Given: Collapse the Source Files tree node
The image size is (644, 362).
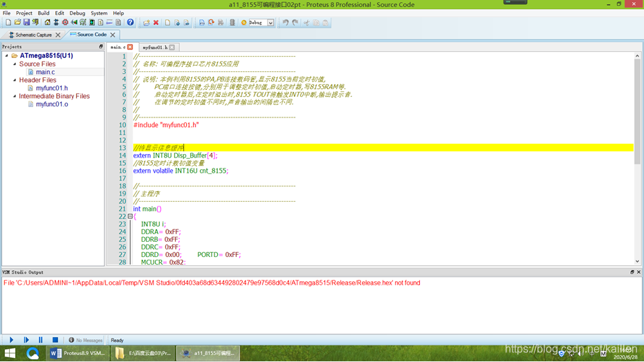Looking at the screenshot, I should tap(15, 64).
